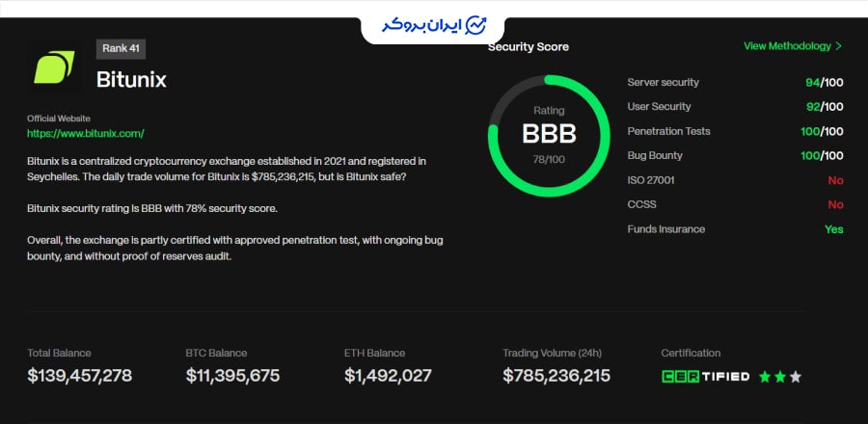Click the $785,236,215 trading volume value
The height and width of the screenshot is (424, 868).
(x=556, y=376)
